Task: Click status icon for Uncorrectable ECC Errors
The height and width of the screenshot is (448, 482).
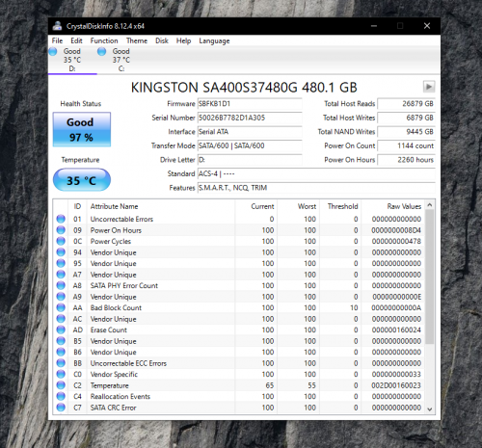Action: [61, 363]
